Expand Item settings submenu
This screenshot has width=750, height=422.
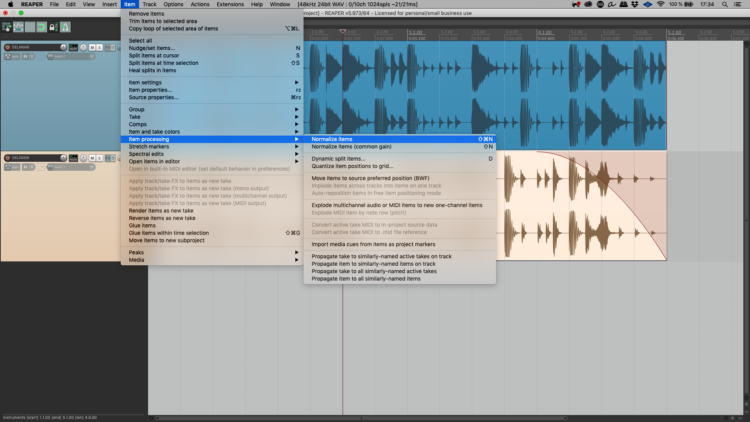(210, 82)
